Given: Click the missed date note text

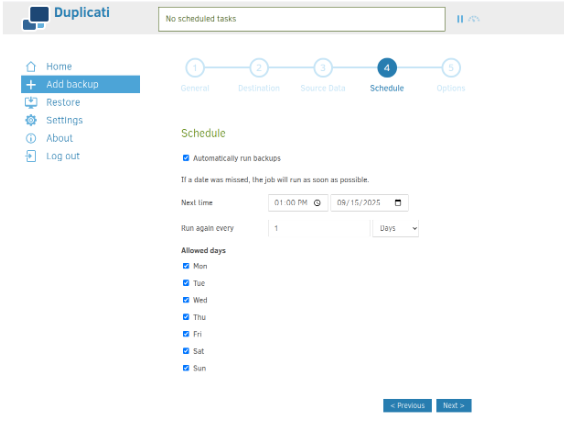Looking at the screenshot, I should coord(275,179).
